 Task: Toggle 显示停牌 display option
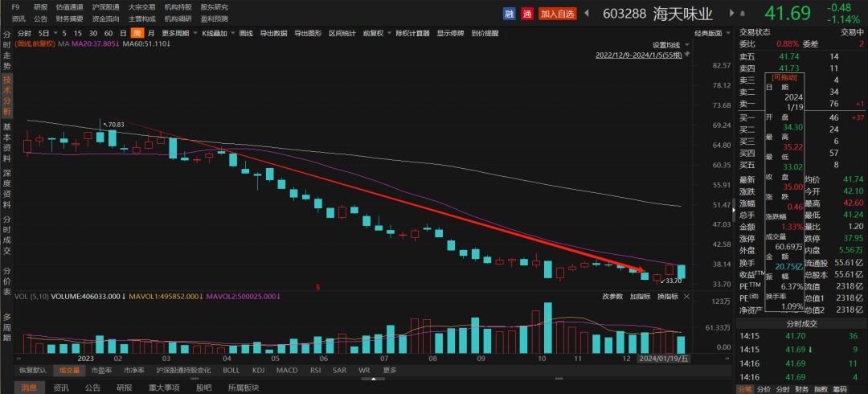tap(449, 33)
